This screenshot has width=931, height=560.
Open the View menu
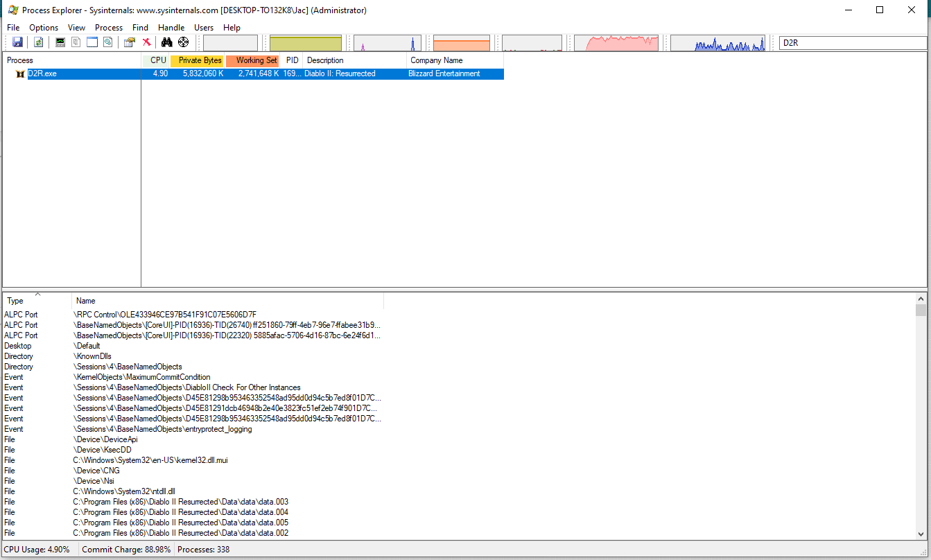coord(77,28)
